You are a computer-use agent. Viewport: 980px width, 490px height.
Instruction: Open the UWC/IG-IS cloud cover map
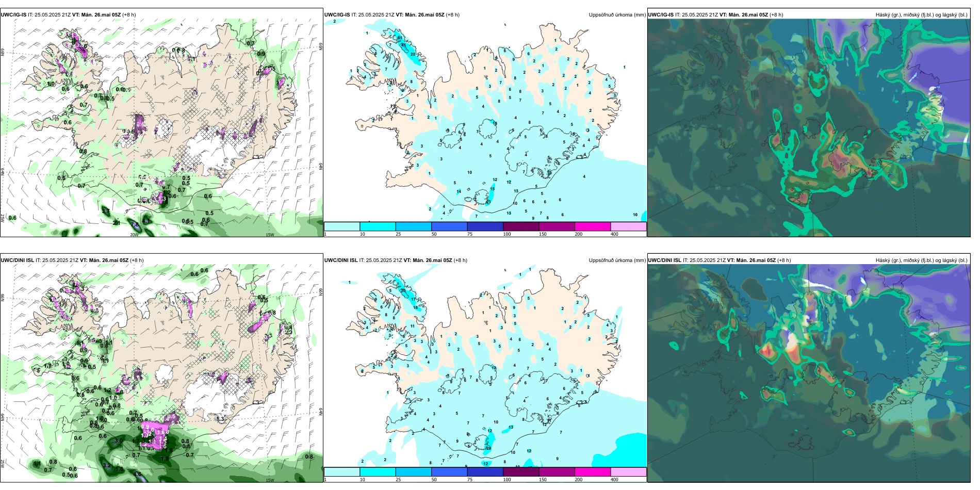point(809,128)
